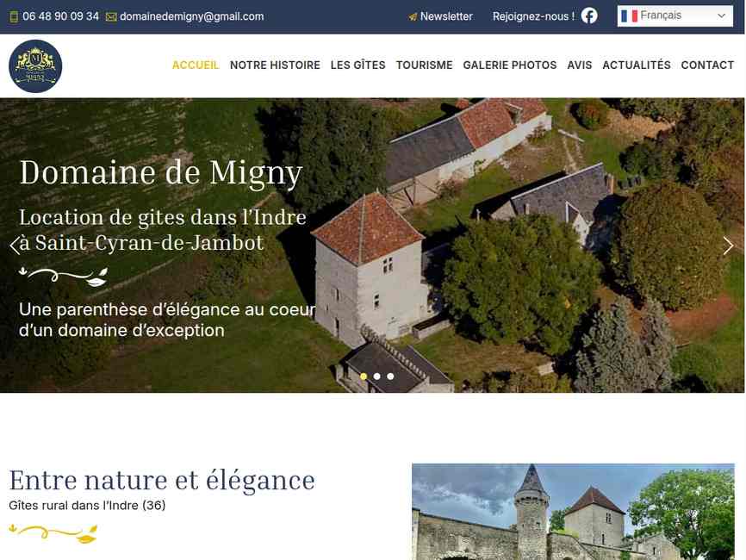This screenshot has width=746, height=560.
Task: Click the castle tower photo thumbnail
Action: pos(573,512)
